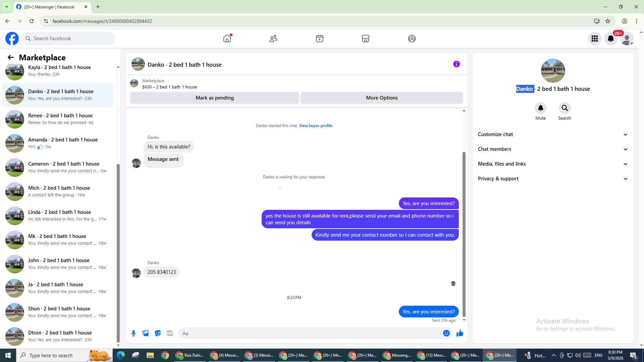Open the emoji picker in message box
Viewport: 644px width, 362px height.
coord(446,333)
